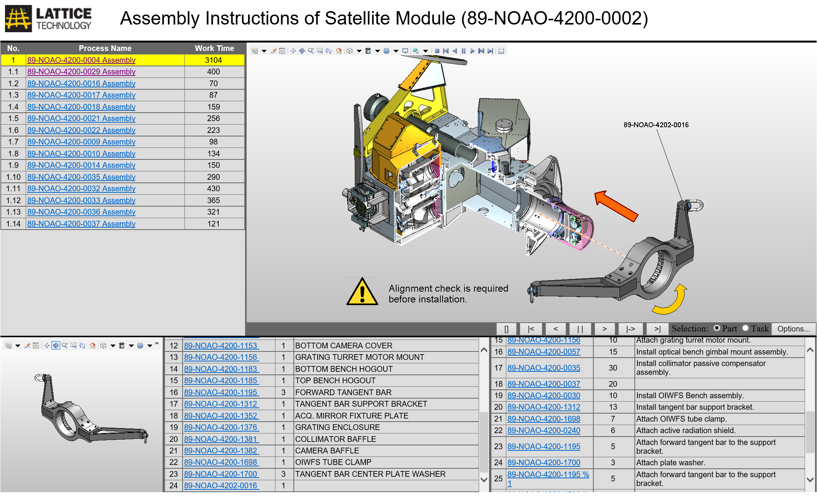Click the Options... button

coord(794,329)
